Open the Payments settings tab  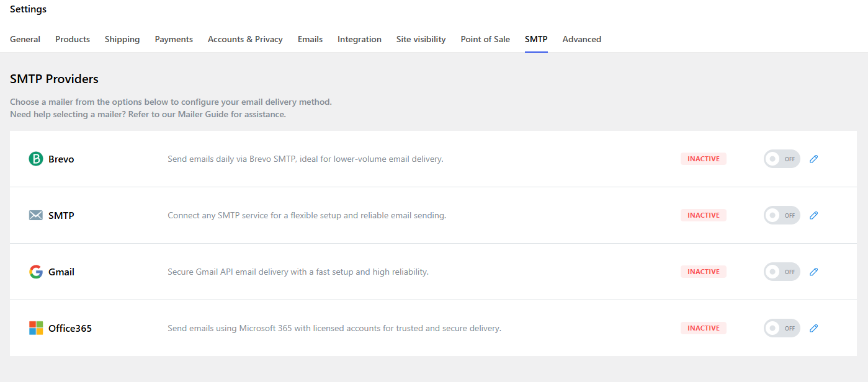pyautogui.click(x=174, y=40)
